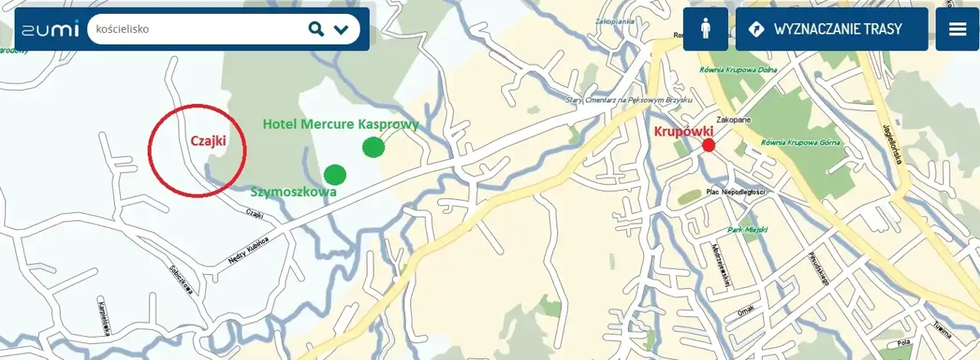Click the magnifying glass search icon
The height and width of the screenshot is (360, 980).
(x=316, y=29)
